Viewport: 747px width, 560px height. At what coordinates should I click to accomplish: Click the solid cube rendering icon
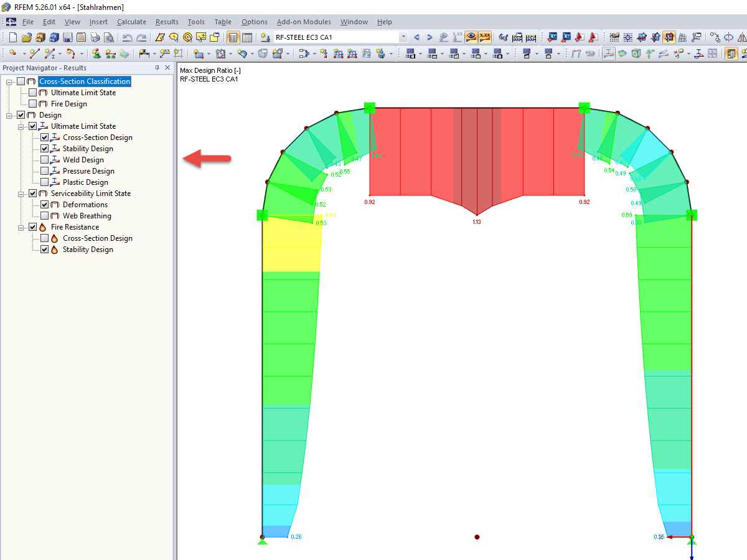pyautogui.click(x=263, y=54)
